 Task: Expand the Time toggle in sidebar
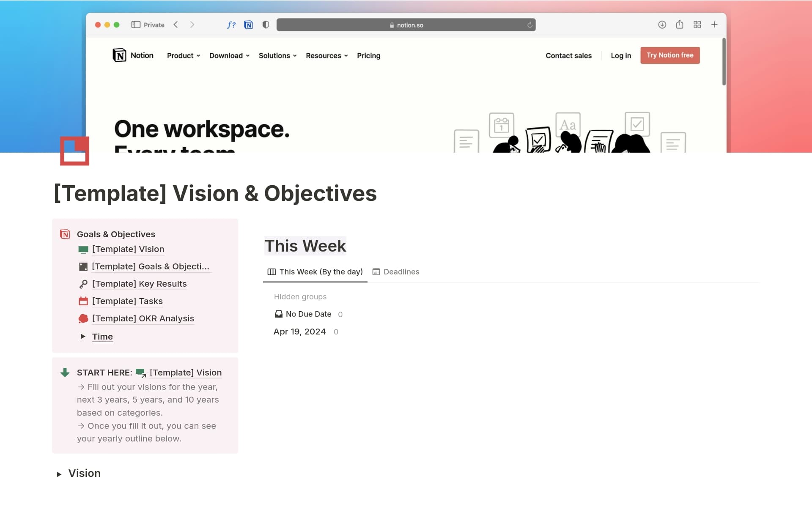click(83, 337)
